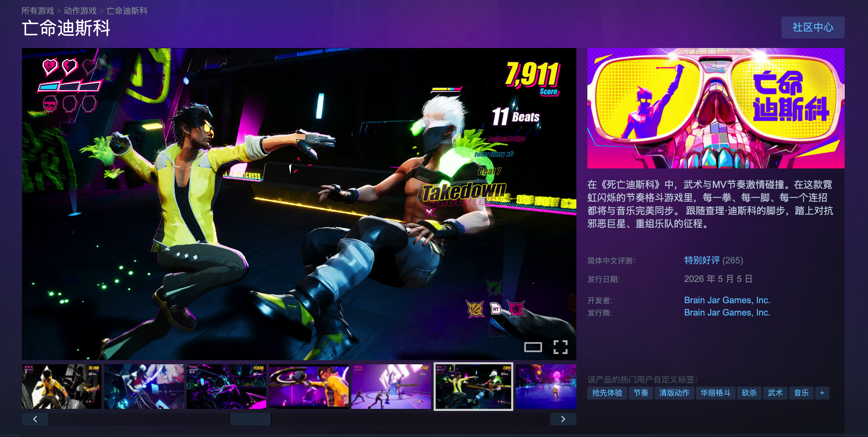The width and height of the screenshot is (868, 437).
Task: View the second thumbnail with the blue guitar fight
Action: (x=144, y=387)
